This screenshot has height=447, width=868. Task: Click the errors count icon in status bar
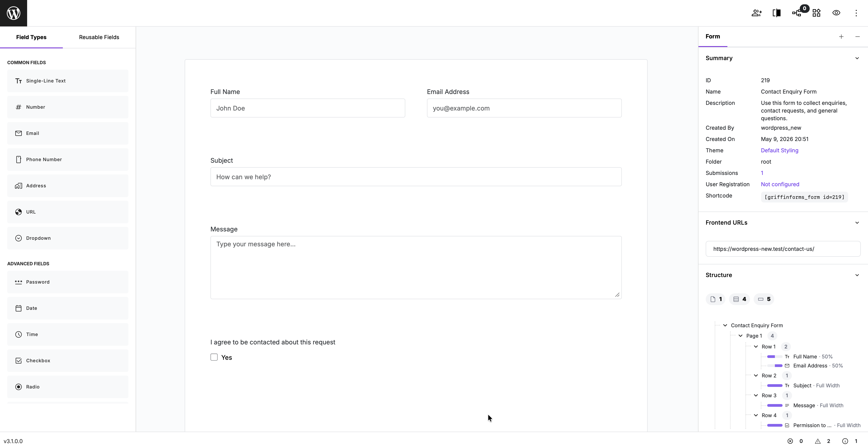[x=790, y=441]
